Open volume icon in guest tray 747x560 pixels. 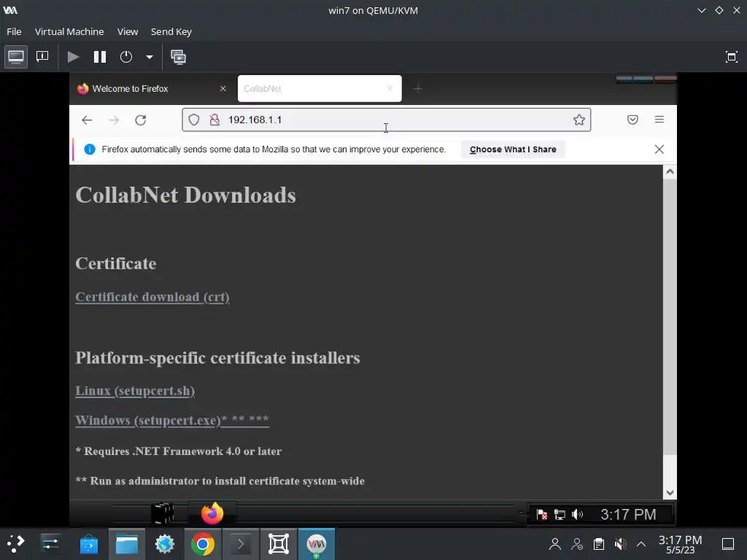point(578,514)
